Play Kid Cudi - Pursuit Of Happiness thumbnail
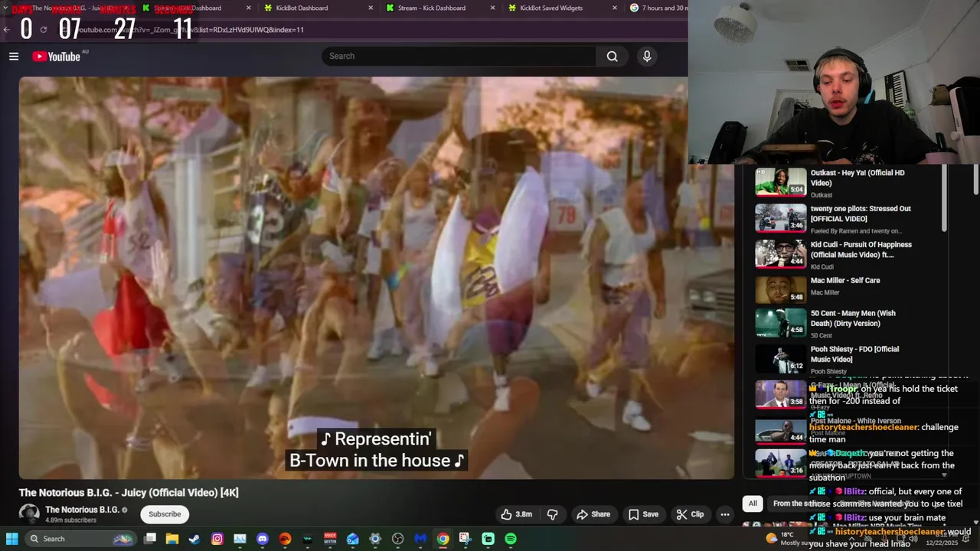Screen dimensions: 980x551 click(x=781, y=254)
